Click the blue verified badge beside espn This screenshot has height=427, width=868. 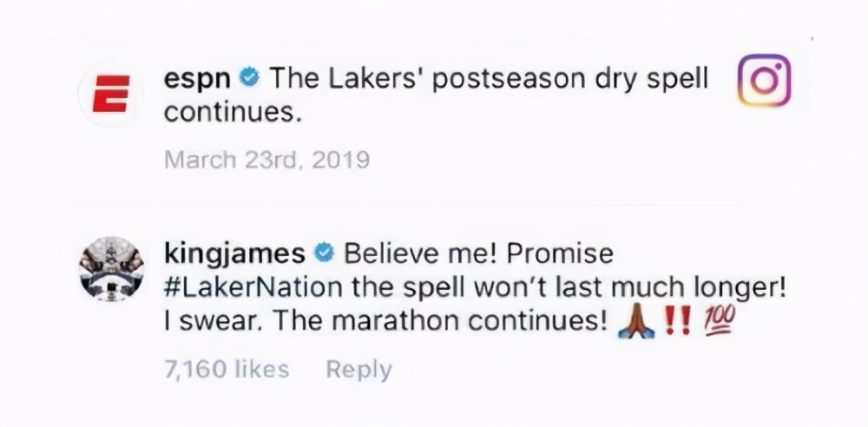249,79
